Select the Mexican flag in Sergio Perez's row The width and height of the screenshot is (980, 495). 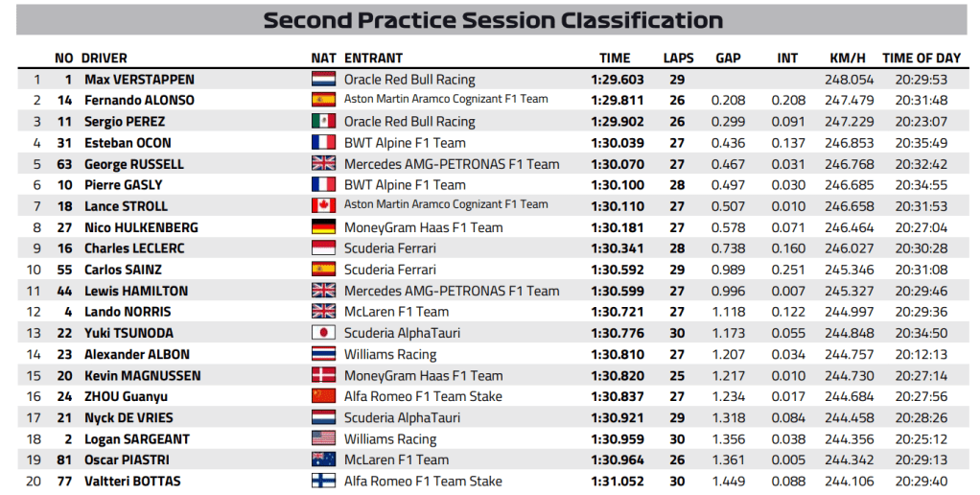click(323, 122)
